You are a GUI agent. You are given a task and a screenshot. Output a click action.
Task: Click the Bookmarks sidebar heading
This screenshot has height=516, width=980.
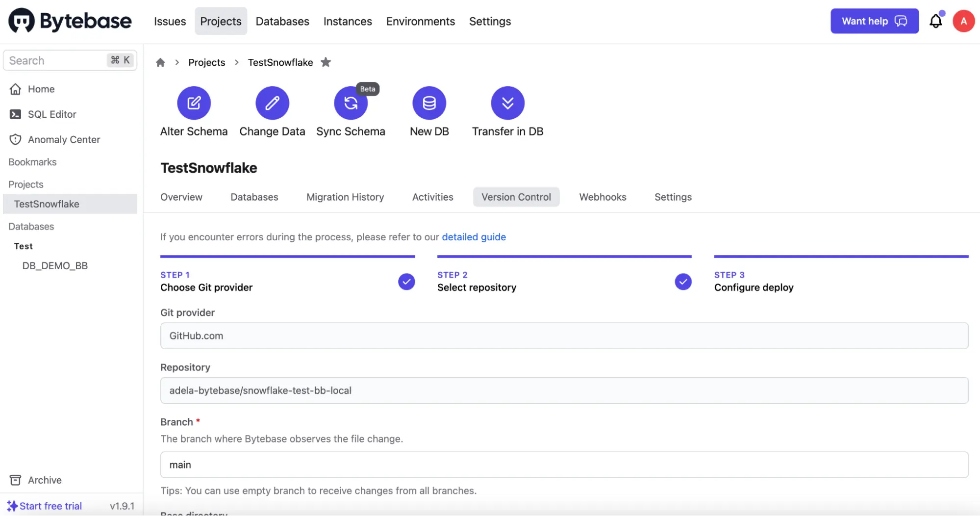[x=32, y=162]
